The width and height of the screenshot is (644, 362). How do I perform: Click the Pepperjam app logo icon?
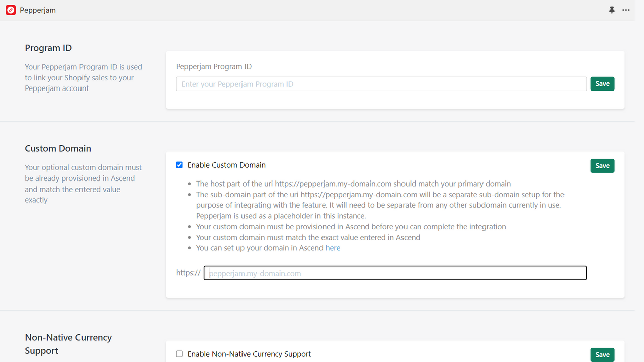[x=11, y=10]
